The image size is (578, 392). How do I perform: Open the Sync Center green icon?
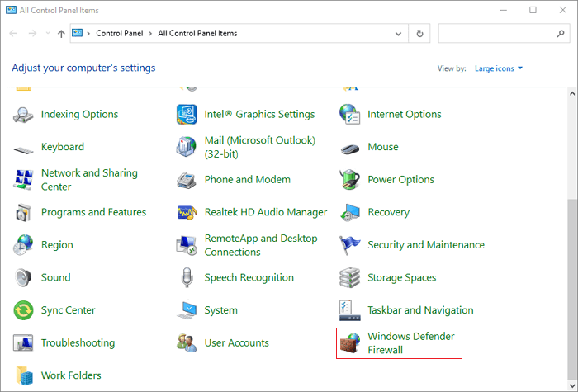click(x=24, y=310)
